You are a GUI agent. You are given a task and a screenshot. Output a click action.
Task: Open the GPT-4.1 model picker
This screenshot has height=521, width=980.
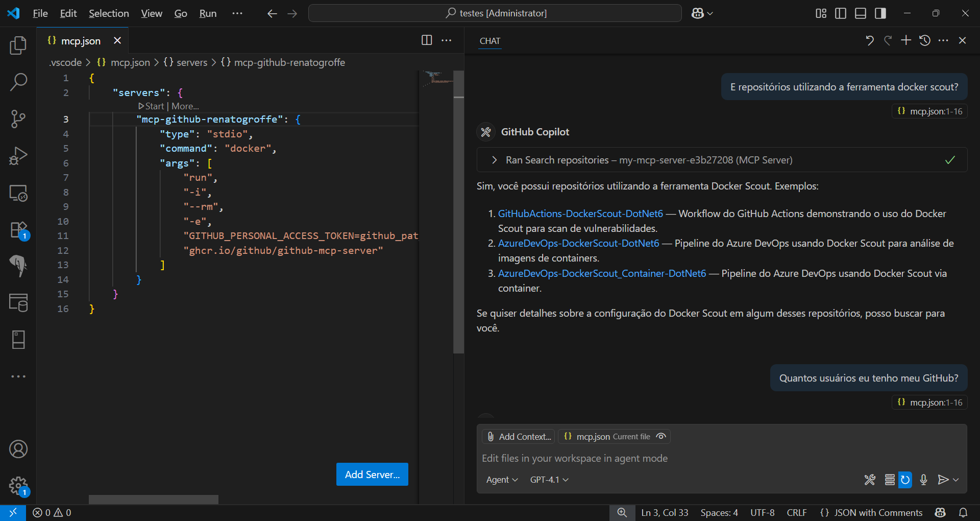[x=549, y=480]
